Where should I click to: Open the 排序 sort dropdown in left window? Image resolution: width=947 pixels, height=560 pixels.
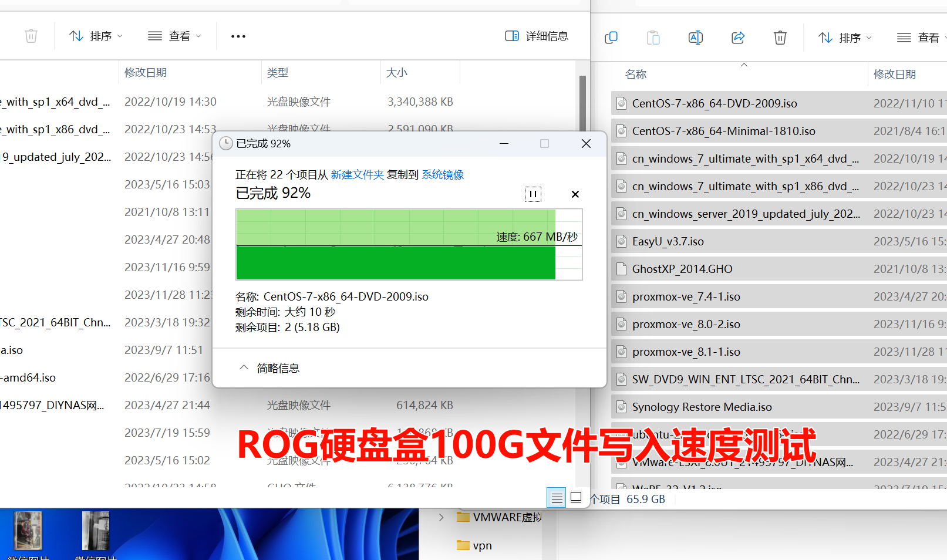click(x=96, y=36)
